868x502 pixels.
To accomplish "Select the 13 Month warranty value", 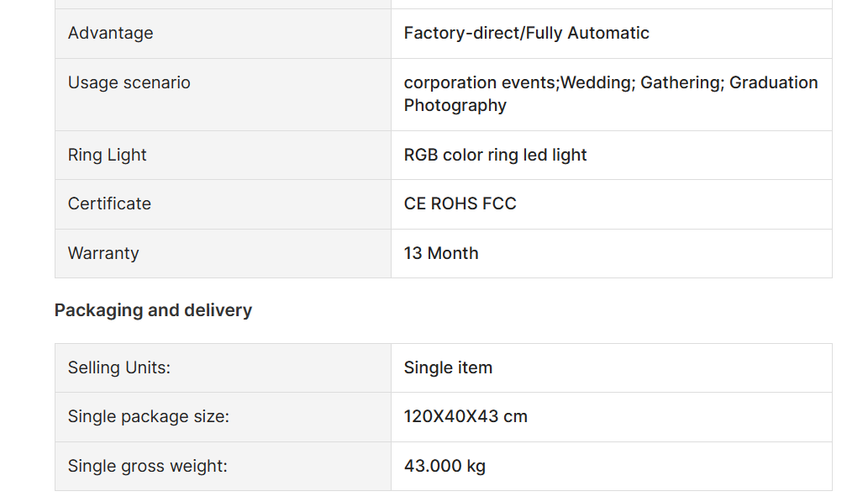I will [x=441, y=253].
